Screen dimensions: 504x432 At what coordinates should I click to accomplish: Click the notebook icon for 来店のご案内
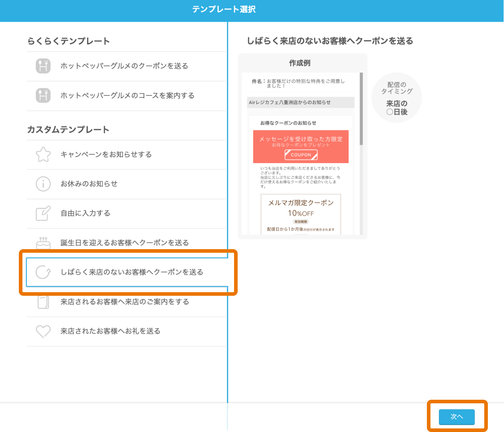43,302
